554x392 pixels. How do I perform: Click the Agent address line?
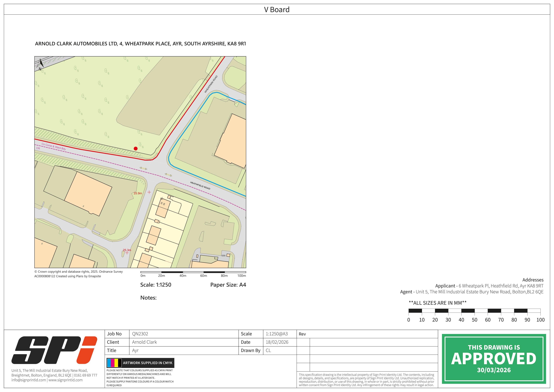[x=472, y=292]
